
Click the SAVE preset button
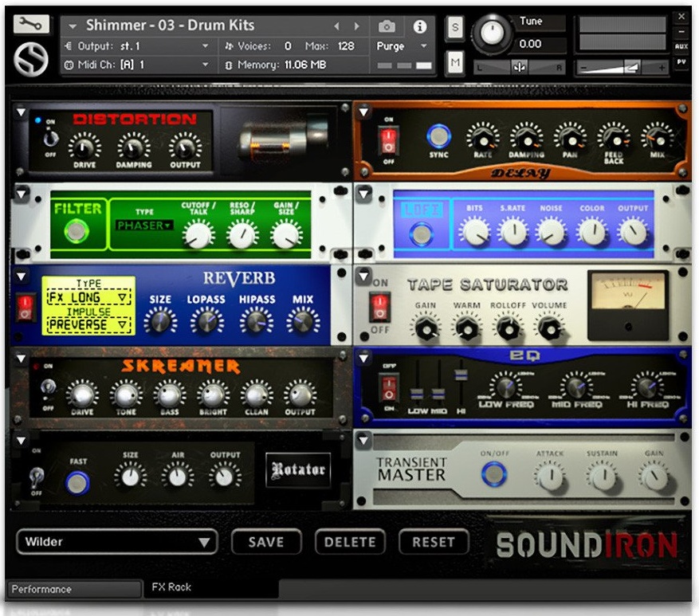266,542
